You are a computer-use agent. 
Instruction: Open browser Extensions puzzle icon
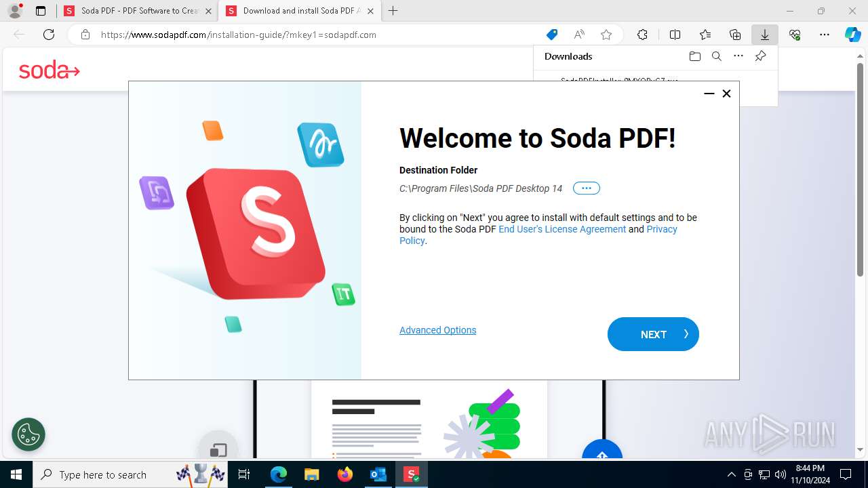(x=642, y=35)
